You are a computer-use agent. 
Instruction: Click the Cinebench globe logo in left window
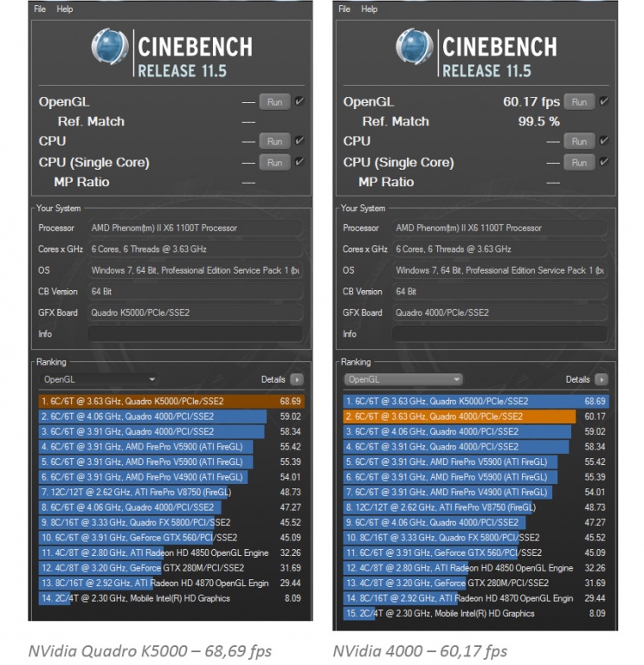tap(110, 47)
